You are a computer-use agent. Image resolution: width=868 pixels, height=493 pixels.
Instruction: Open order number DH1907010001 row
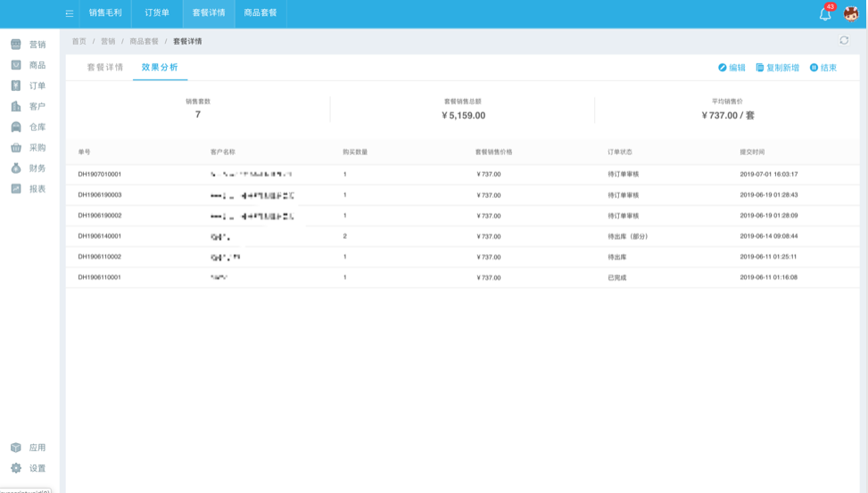coord(100,175)
